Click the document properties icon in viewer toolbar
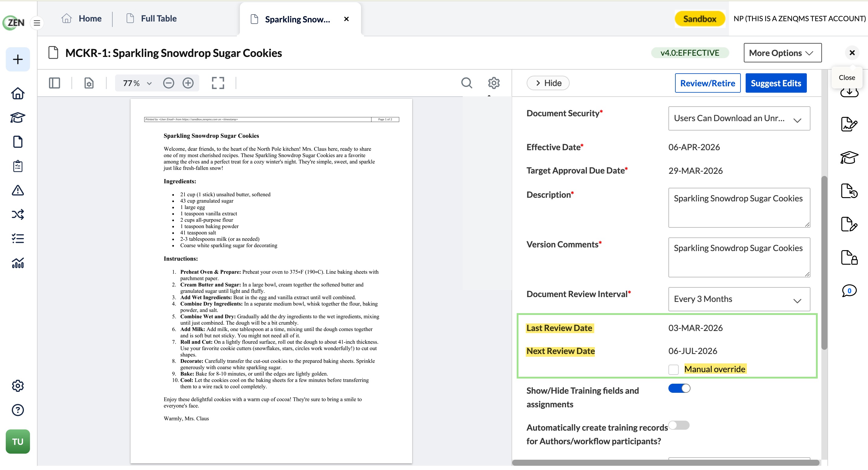This screenshot has width=868, height=470. click(89, 83)
